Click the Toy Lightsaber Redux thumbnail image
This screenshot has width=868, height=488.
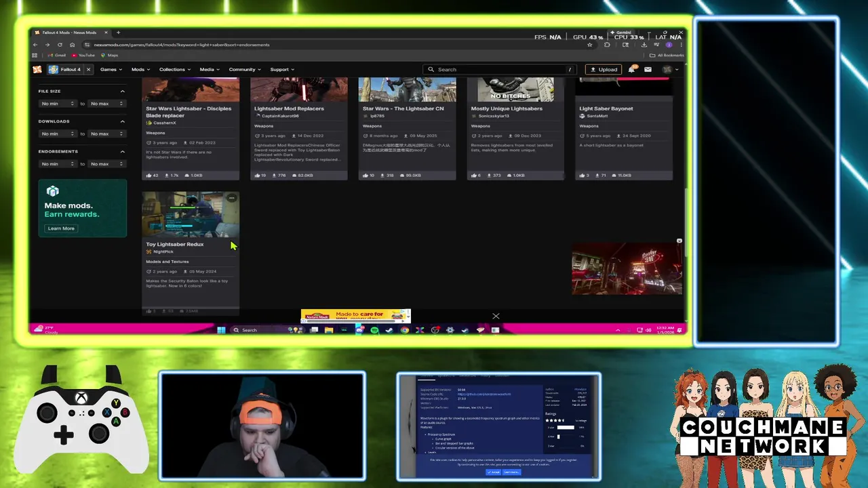click(x=191, y=214)
